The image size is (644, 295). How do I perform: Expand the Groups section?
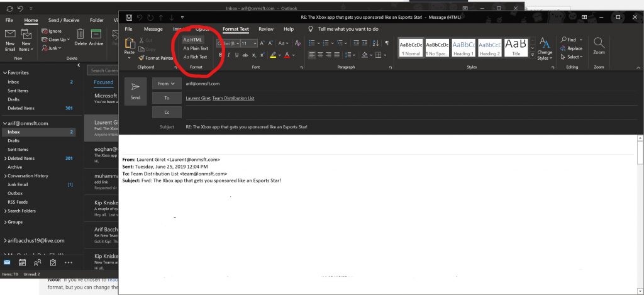click(4, 222)
